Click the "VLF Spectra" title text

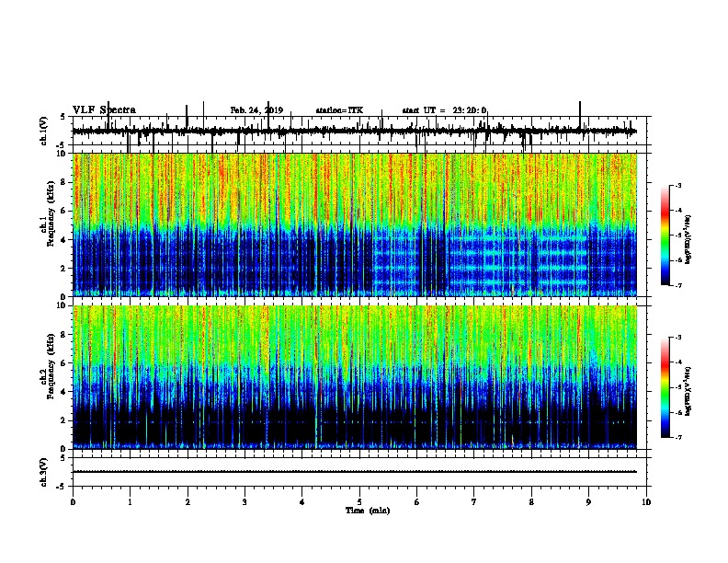point(104,109)
